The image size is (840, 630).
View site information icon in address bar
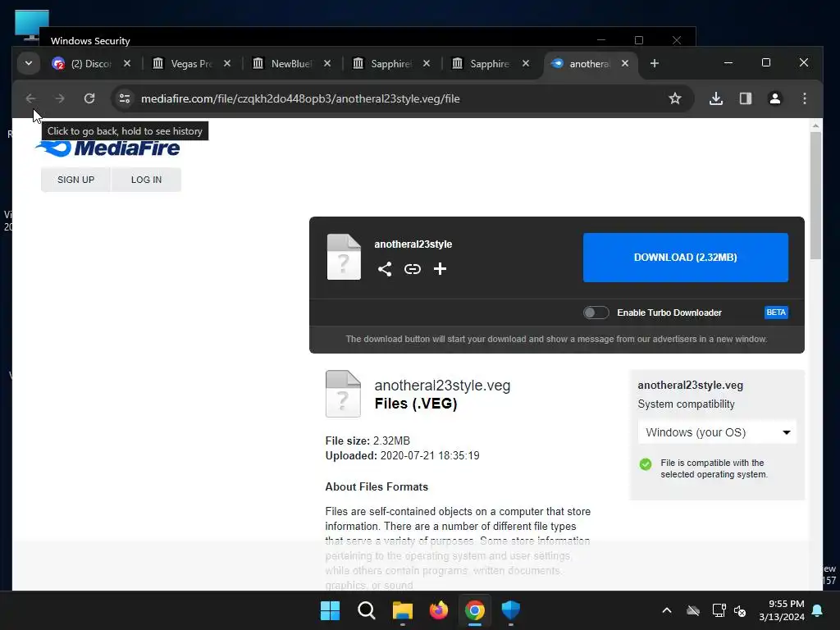tap(125, 98)
